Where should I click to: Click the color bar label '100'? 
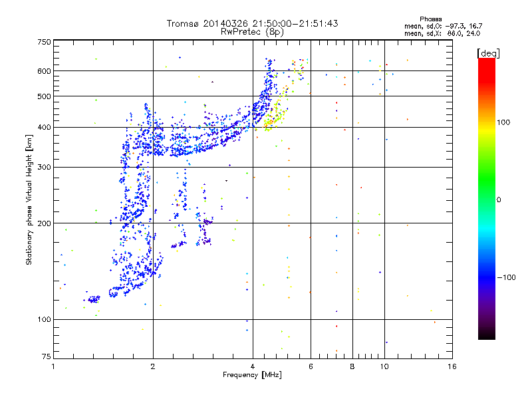point(503,122)
